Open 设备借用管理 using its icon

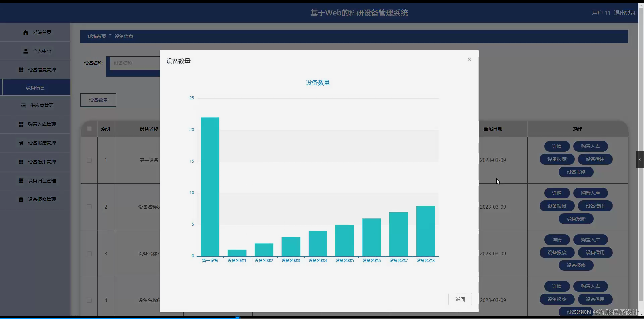tap(21, 162)
